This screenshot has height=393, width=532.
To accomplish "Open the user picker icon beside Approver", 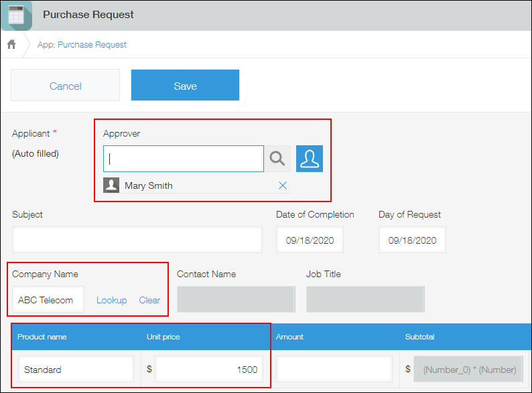I will point(310,159).
